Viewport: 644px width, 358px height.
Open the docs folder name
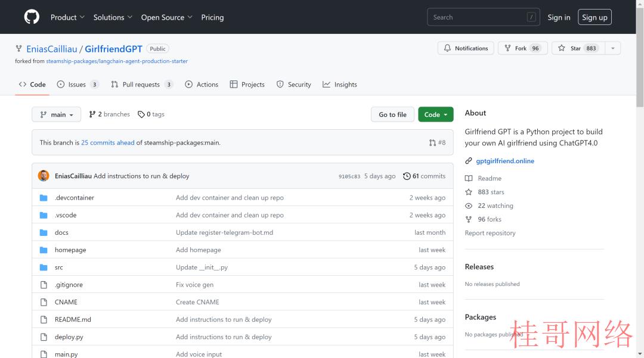61,232
